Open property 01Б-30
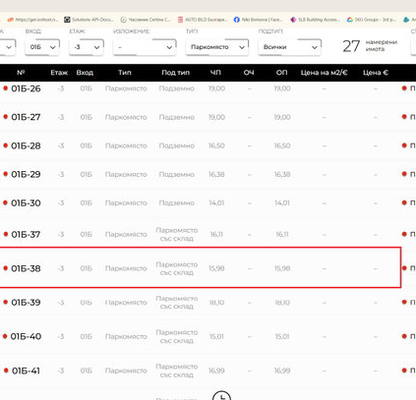This screenshot has height=400, width=416. click(x=26, y=203)
